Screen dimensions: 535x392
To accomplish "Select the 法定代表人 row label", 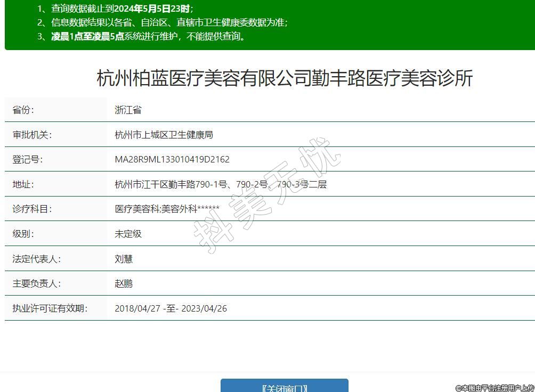I will [36, 259].
